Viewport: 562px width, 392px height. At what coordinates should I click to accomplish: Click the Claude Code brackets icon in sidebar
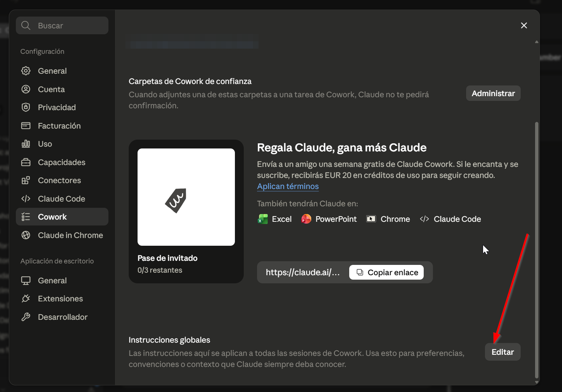click(26, 199)
